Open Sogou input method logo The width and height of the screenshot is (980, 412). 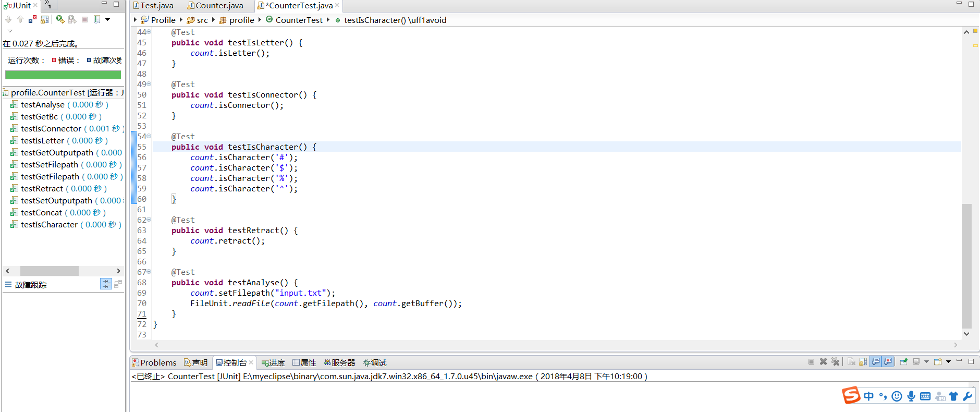pos(851,395)
